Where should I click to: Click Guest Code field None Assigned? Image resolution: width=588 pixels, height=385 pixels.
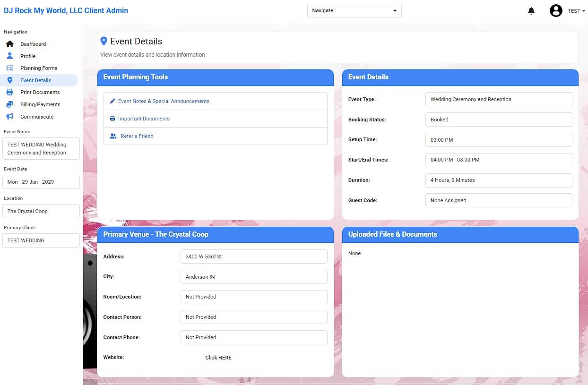coord(499,200)
